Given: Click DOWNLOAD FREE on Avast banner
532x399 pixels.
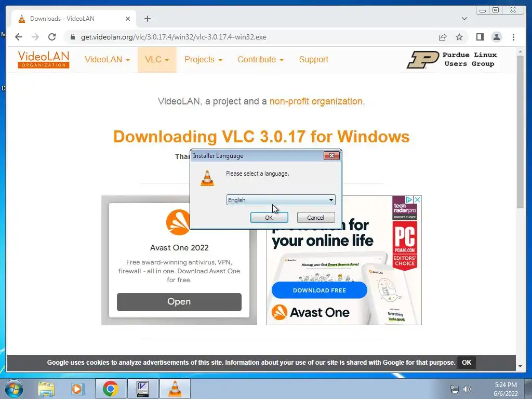Looking at the screenshot, I should tap(320, 290).
